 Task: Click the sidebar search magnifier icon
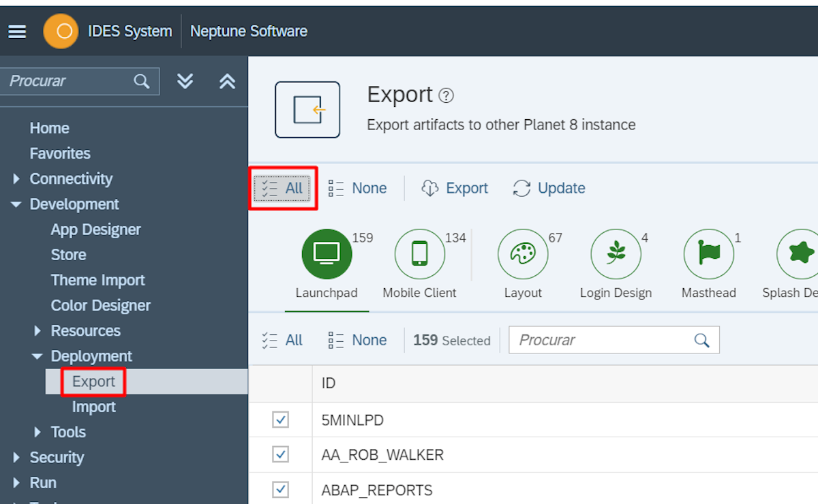tap(142, 81)
